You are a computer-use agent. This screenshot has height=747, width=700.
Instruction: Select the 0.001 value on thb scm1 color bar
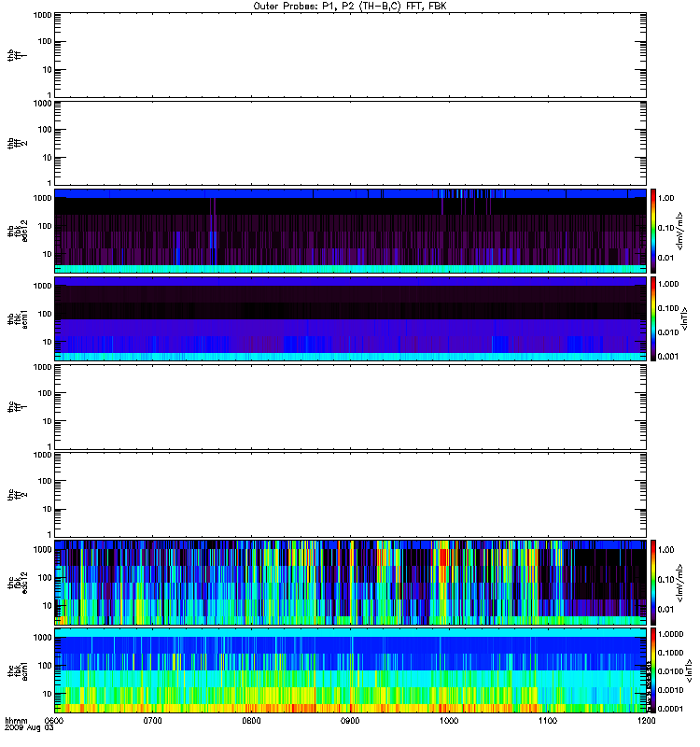[x=668, y=356]
